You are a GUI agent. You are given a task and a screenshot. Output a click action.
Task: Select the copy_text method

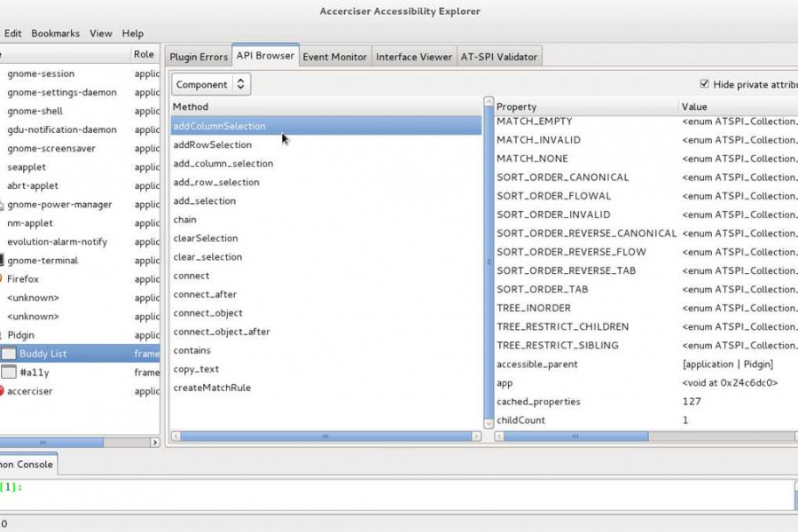(x=325, y=369)
